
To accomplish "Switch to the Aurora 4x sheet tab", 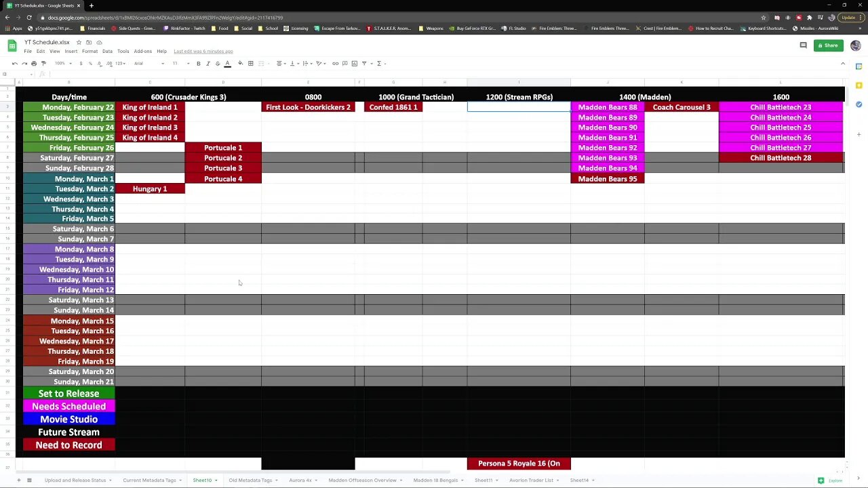I will (x=300, y=480).
